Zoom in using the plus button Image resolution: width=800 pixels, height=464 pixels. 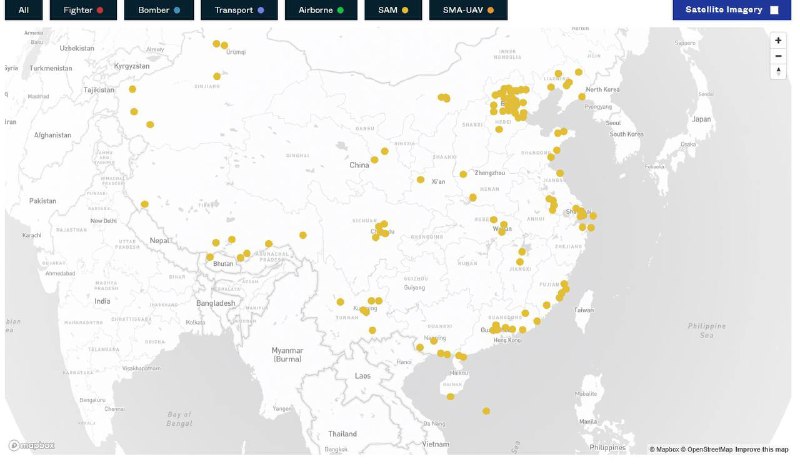pyautogui.click(x=778, y=40)
